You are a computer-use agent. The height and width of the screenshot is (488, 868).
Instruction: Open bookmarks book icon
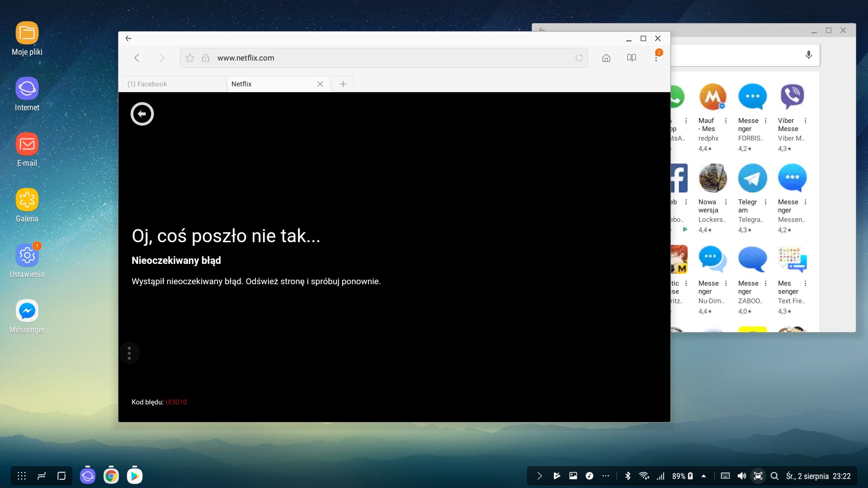(632, 58)
